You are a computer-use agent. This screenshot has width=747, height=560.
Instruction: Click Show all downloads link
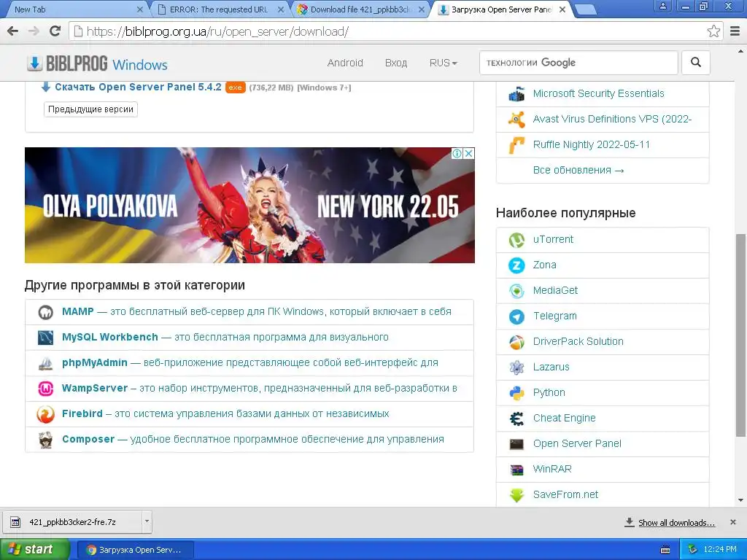click(676, 522)
